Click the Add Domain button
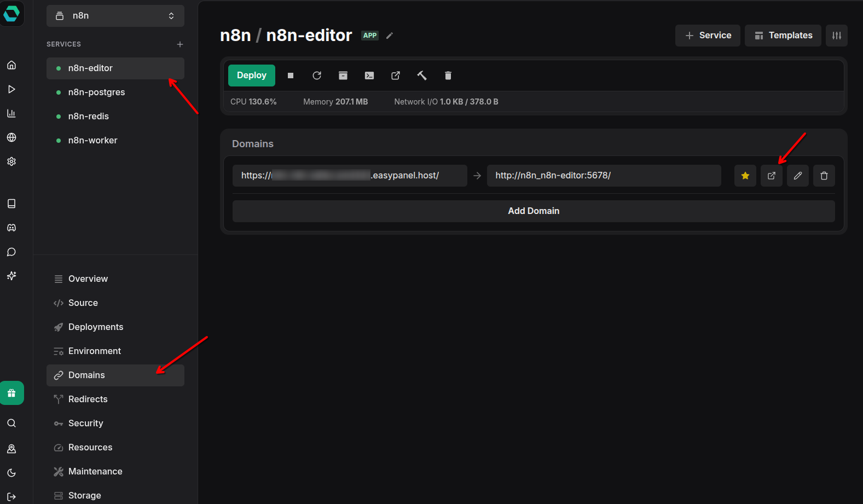863x504 pixels. (534, 211)
